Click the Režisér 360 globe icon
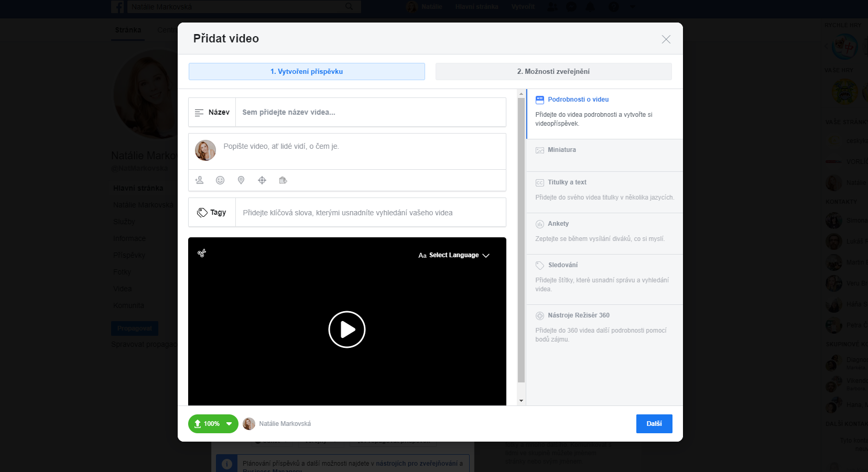The image size is (868, 472). tap(540, 316)
